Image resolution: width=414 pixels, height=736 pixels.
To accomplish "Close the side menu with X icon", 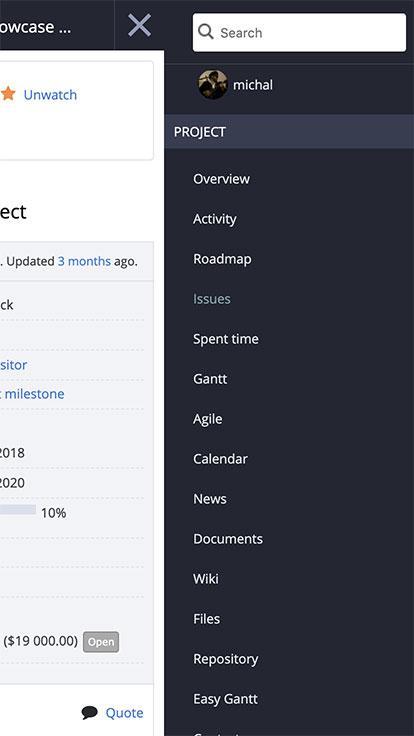I will click(139, 25).
